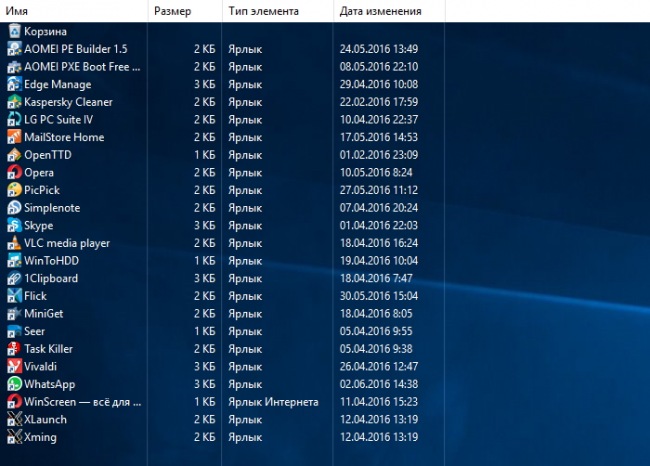The width and height of the screenshot is (650, 466).
Task: Select the Skype icon
Action: pyautogui.click(x=14, y=226)
